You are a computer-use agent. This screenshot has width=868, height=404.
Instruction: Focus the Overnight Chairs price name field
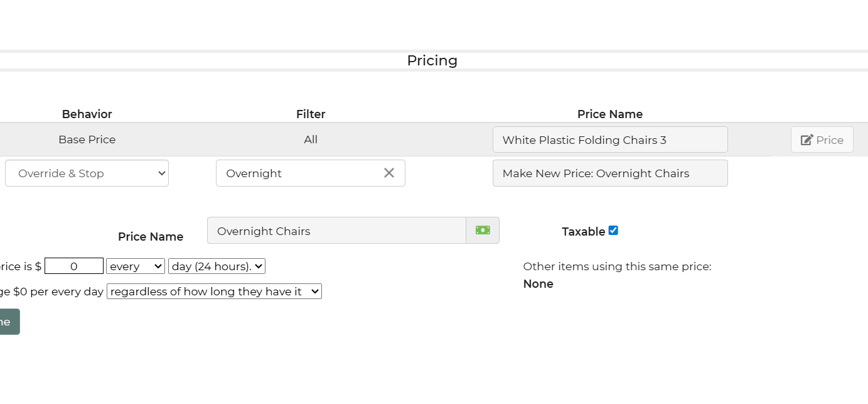pyautogui.click(x=336, y=231)
